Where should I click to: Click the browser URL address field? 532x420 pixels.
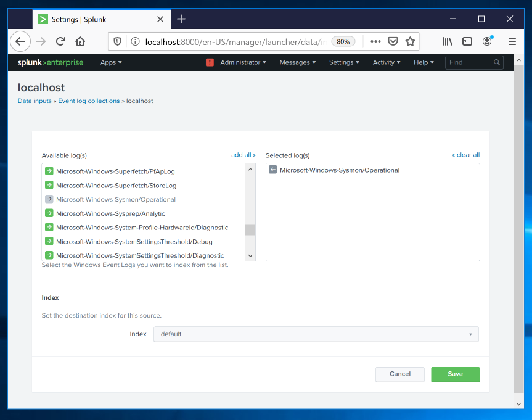tap(235, 42)
